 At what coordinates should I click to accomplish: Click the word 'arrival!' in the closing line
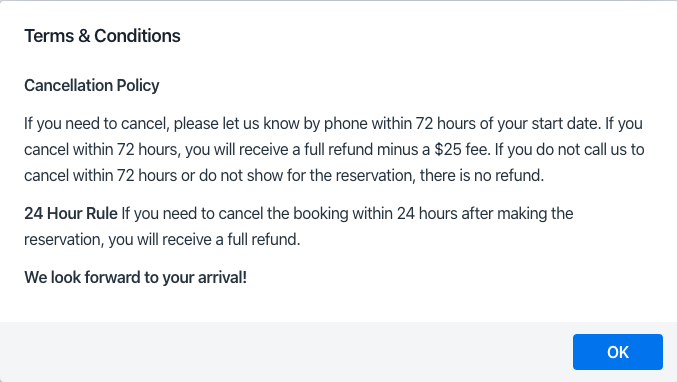[222, 277]
